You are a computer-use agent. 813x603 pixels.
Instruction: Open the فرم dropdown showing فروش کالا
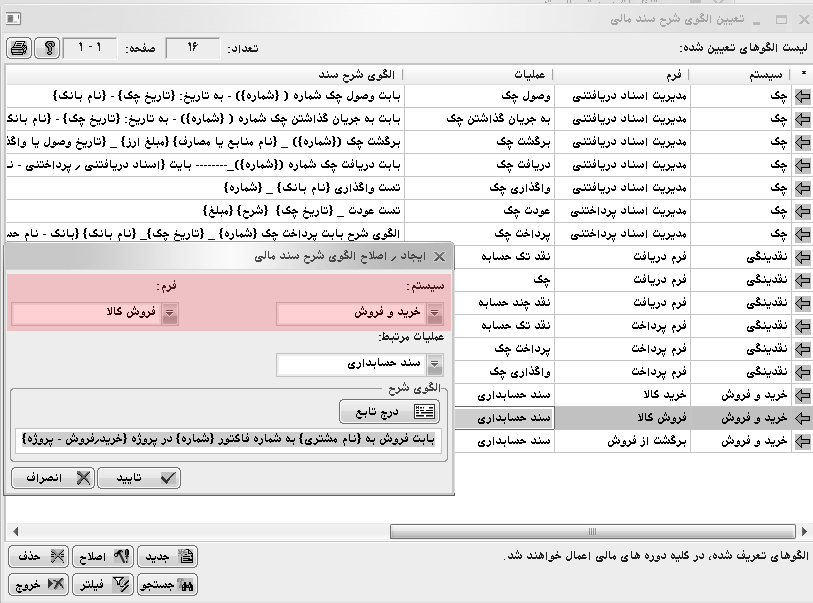(169, 314)
